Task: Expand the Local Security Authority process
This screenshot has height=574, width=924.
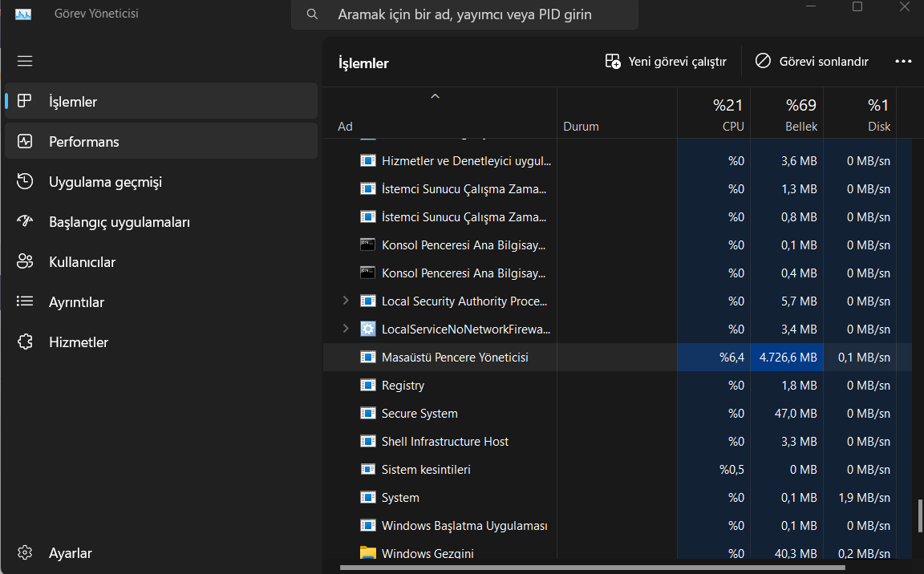Action: (x=345, y=301)
